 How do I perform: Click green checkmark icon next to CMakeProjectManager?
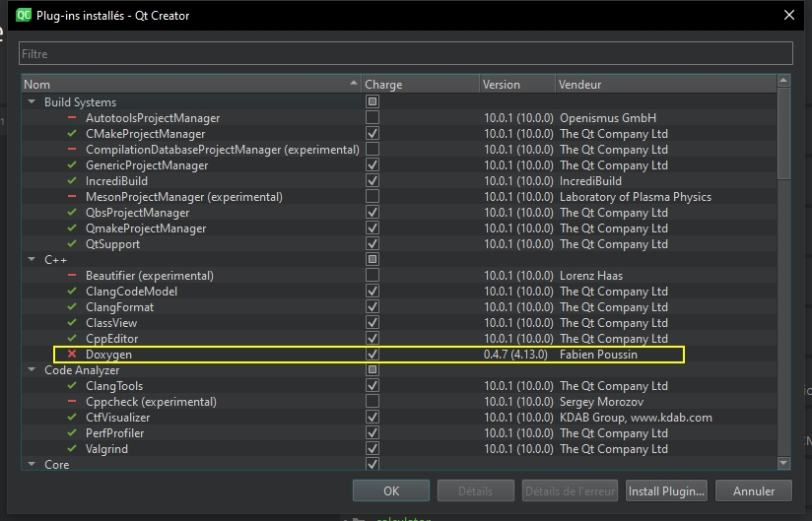click(72, 134)
